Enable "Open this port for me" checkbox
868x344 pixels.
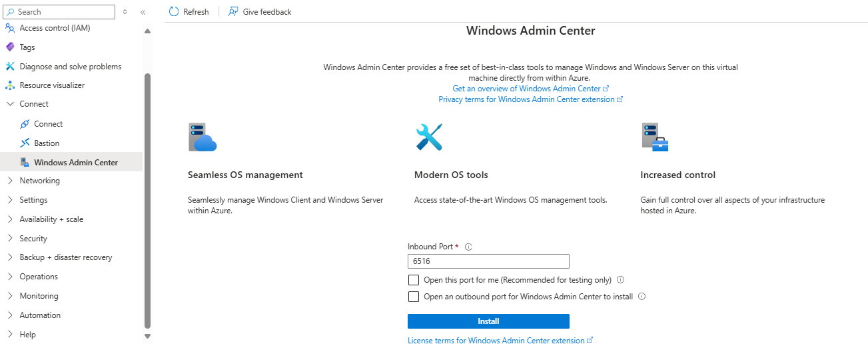coord(414,280)
